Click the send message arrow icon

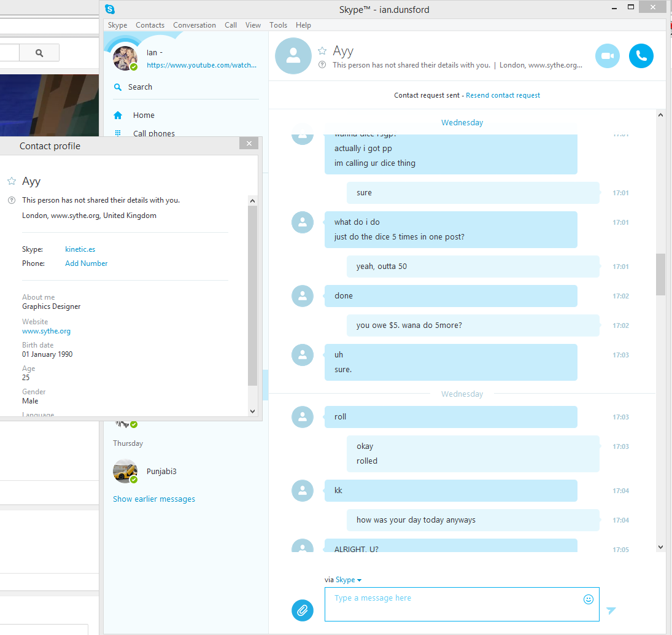[611, 610]
